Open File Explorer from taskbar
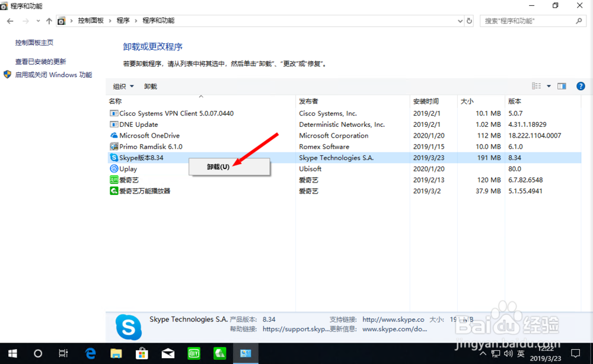This screenshot has width=593, height=364. 116,353
